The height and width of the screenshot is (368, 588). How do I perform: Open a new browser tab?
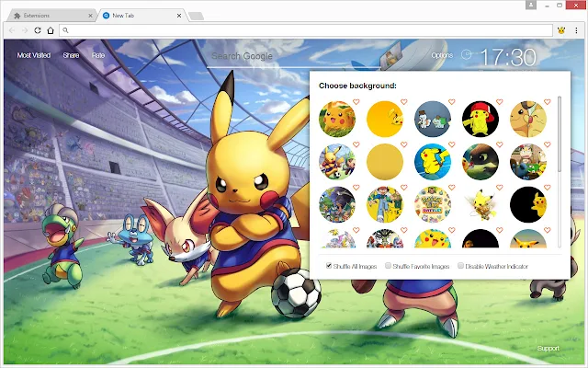tap(196, 16)
